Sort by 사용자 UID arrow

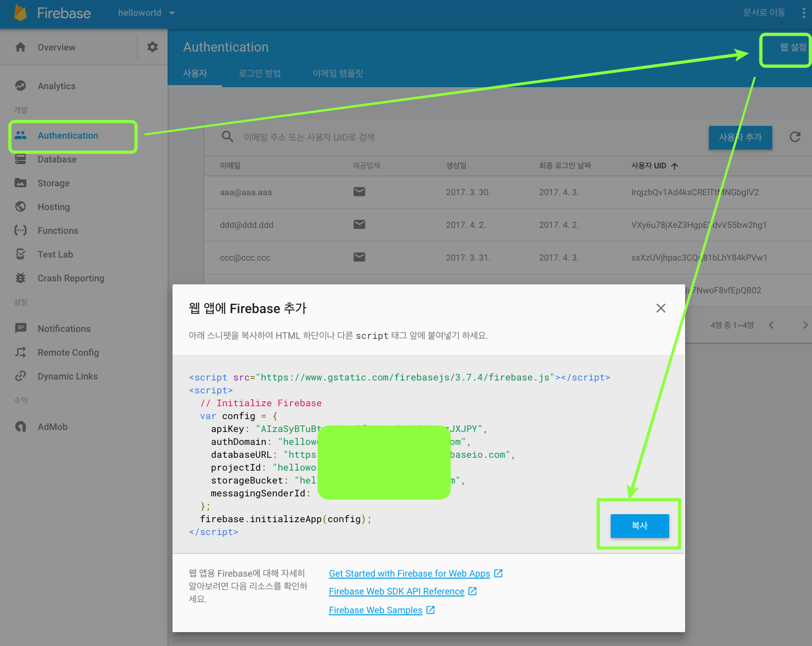click(x=674, y=166)
